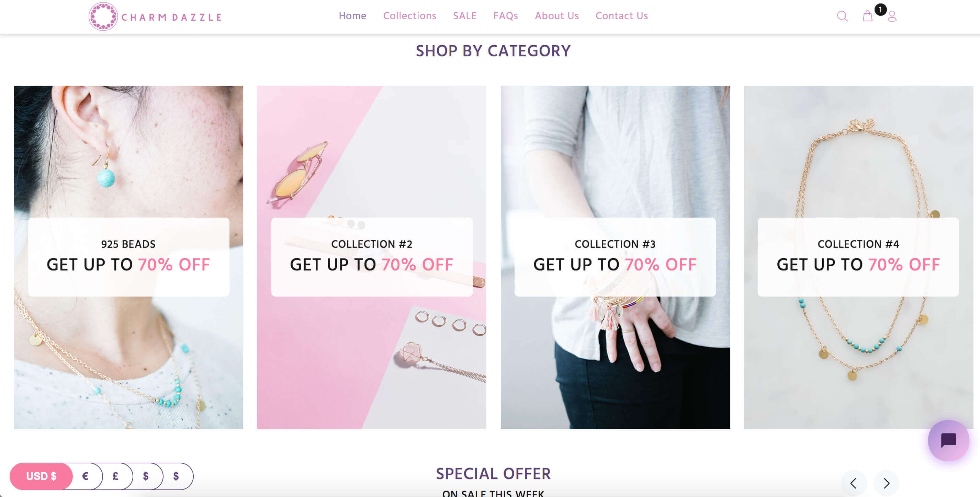The height and width of the screenshot is (497, 980).
Task: Click the Charm Dazzle logo
Action: (x=155, y=16)
